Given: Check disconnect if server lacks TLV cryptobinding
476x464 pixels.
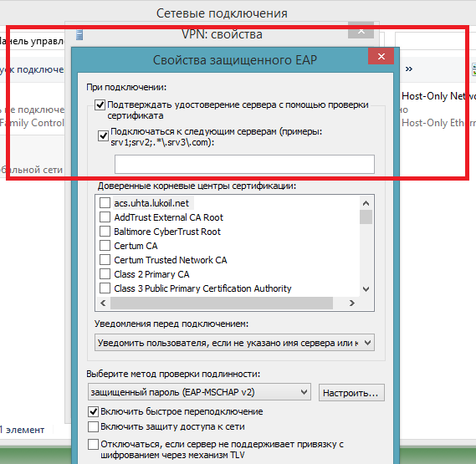Looking at the screenshot, I should tap(93, 444).
